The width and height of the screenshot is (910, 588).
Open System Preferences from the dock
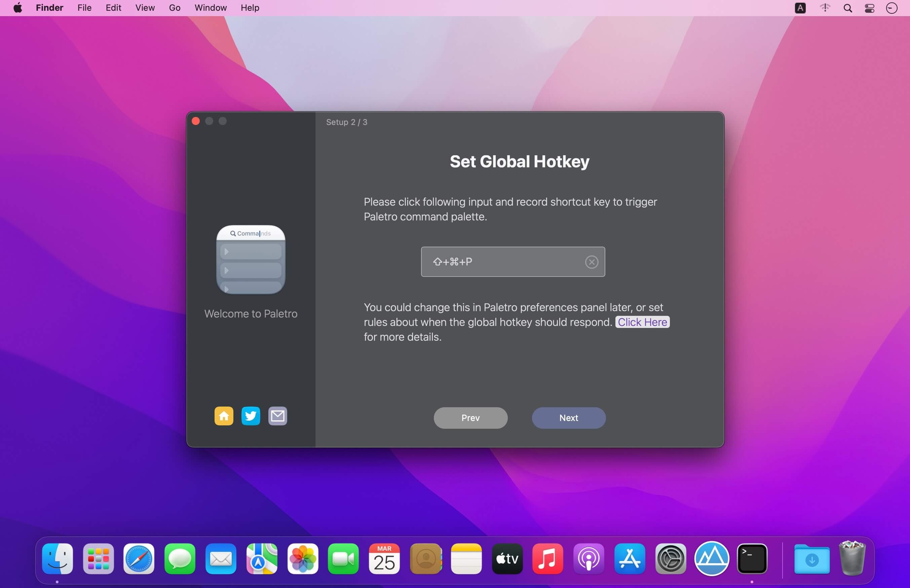671,559
